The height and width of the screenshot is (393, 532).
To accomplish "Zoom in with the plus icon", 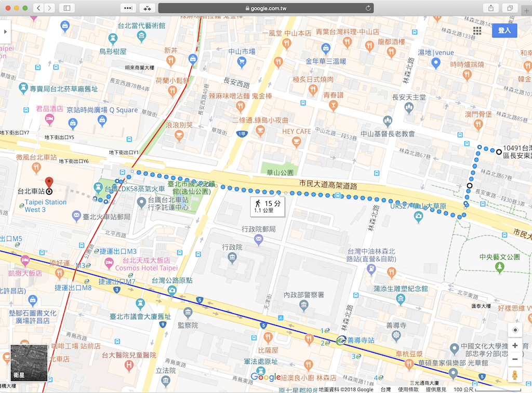I will point(515,345).
